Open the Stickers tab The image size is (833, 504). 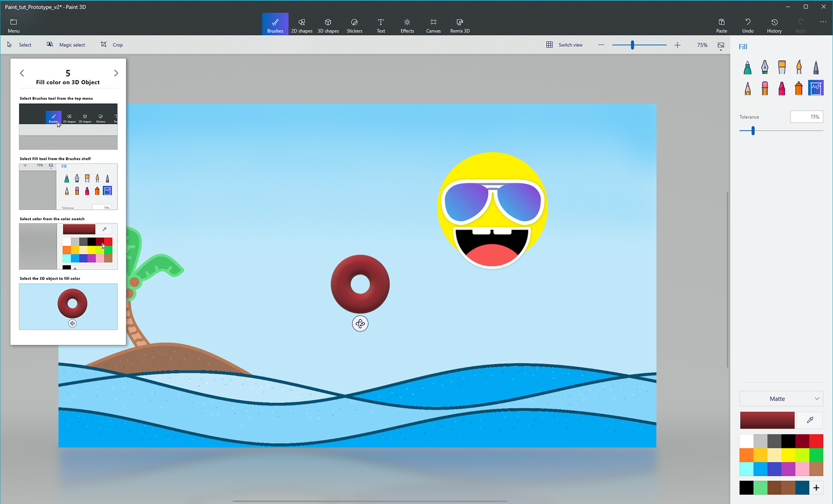[354, 25]
